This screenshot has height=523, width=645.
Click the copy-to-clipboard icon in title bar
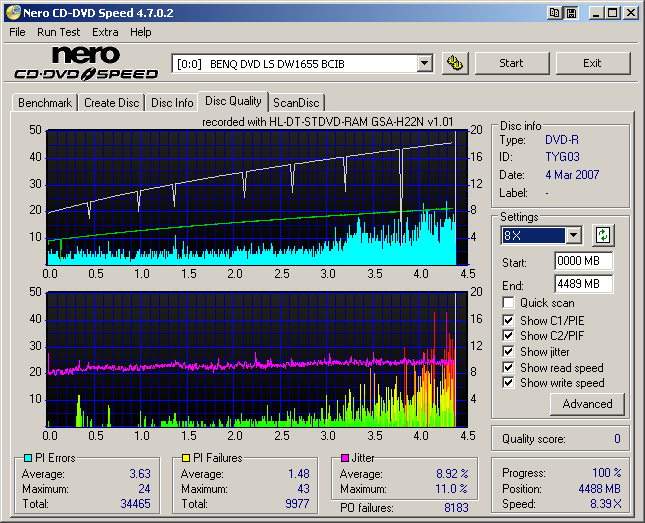(x=554, y=13)
